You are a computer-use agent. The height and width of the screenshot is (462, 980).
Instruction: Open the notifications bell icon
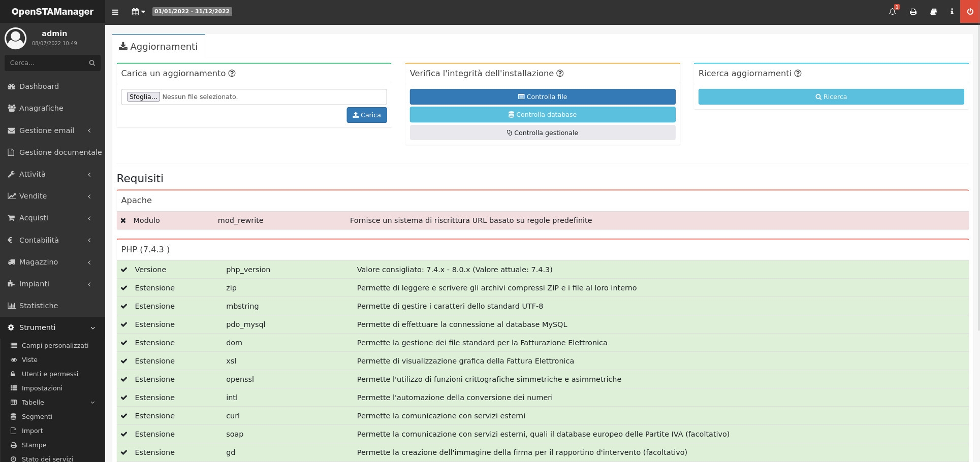pyautogui.click(x=892, y=12)
